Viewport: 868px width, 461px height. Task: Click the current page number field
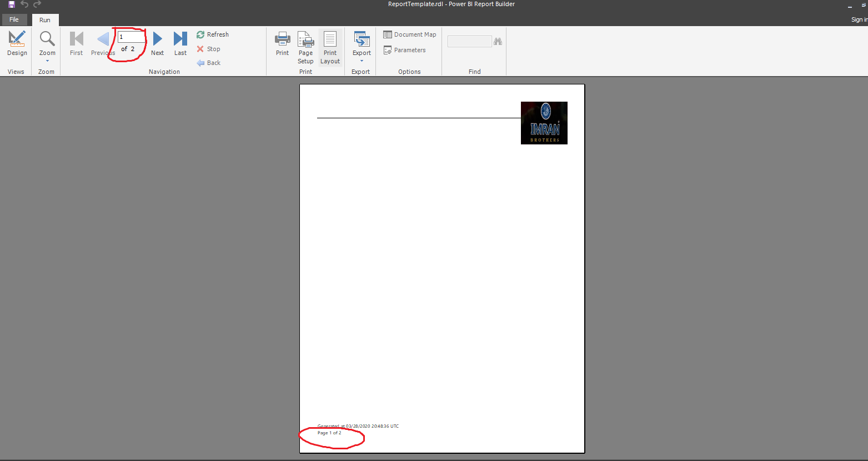click(x=131, y=37)
